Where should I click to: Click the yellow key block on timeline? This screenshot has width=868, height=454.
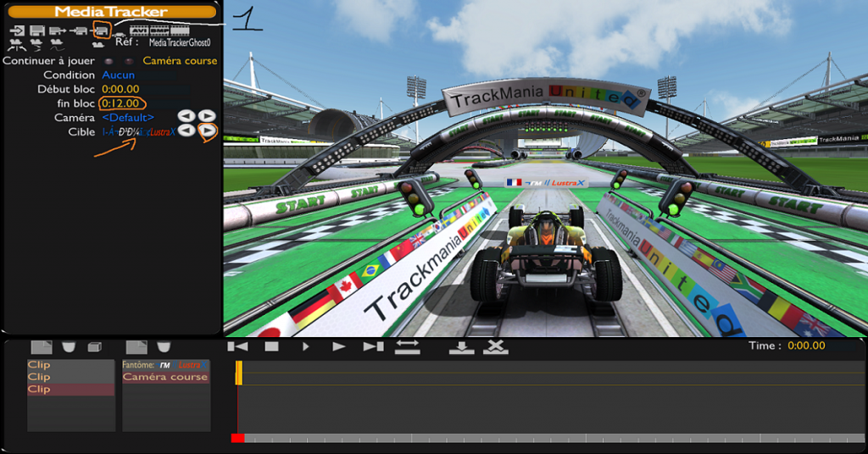(x=239, y=373)
